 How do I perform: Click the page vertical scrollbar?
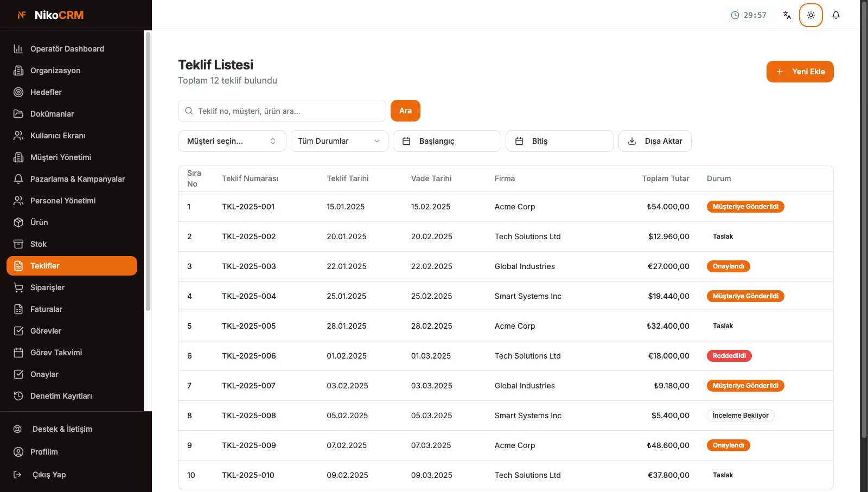pyautogui.click(x=864, y=219)
